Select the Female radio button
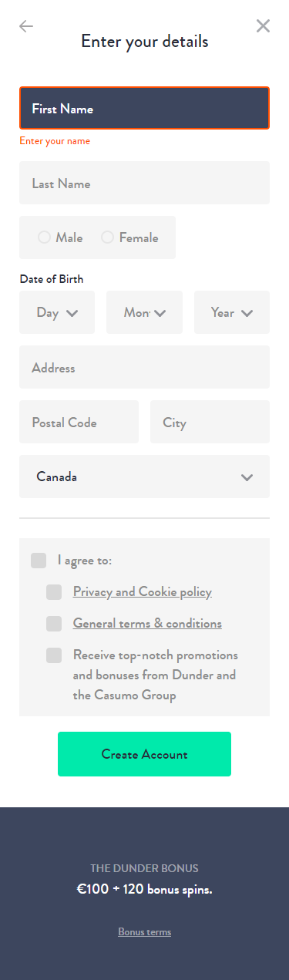Screen dimensions: 289x980 click(x=107, y=237)
